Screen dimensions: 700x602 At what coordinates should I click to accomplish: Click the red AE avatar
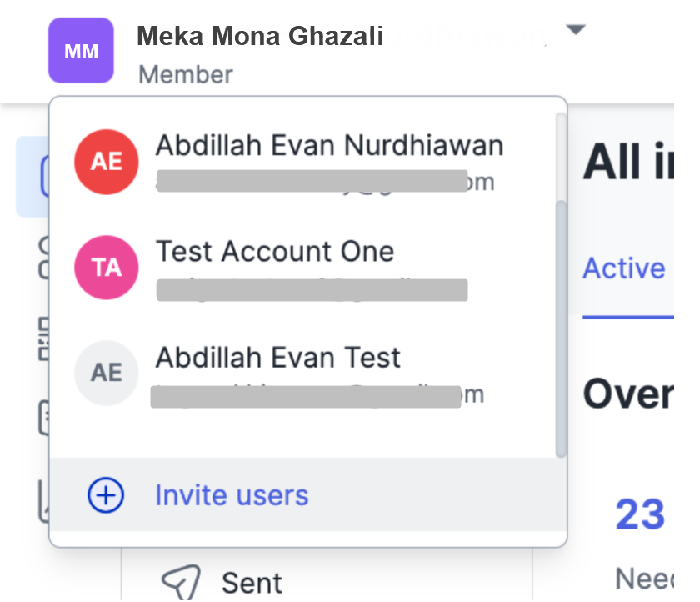pos(106,161)
